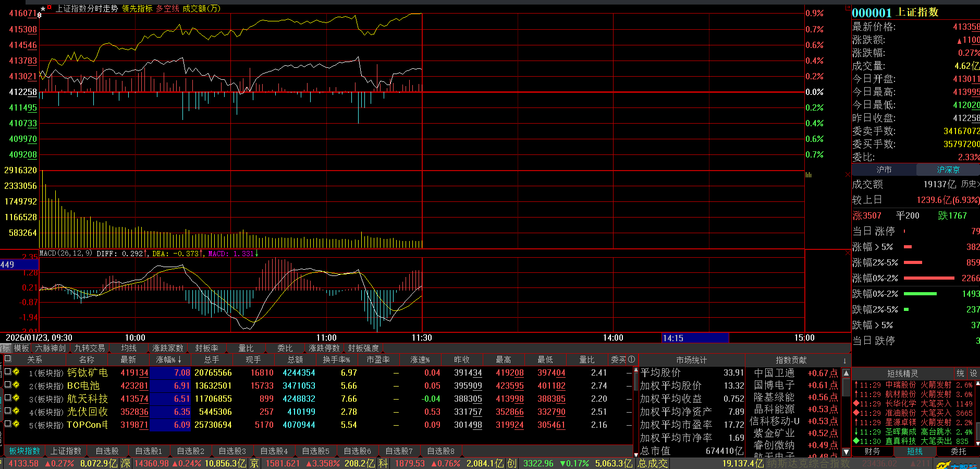This screenshot has width=980, height=469.
Task: Click the yellow diamond icon on the BC电池 row
Action: pos(16,385)
